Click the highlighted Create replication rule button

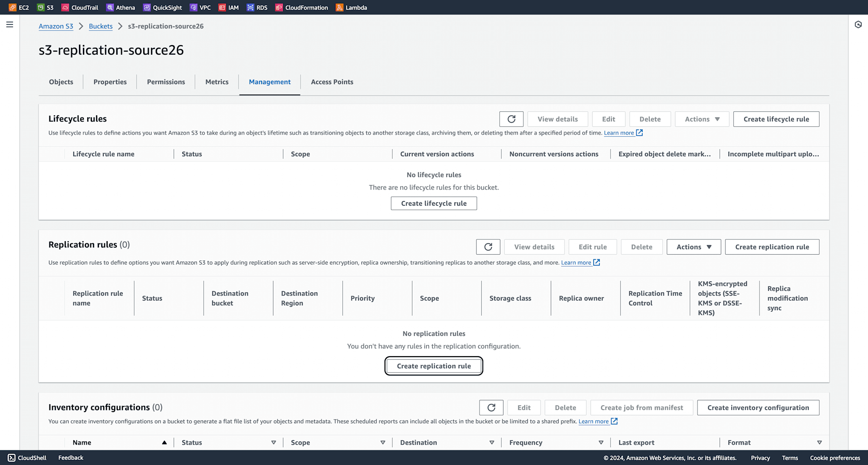coord(434,366)
